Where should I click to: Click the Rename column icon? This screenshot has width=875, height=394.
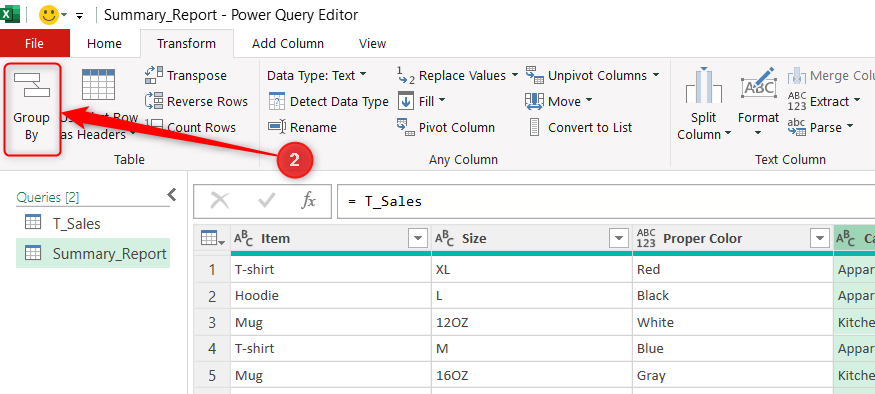pyautogui.click(x=277, y=127)
